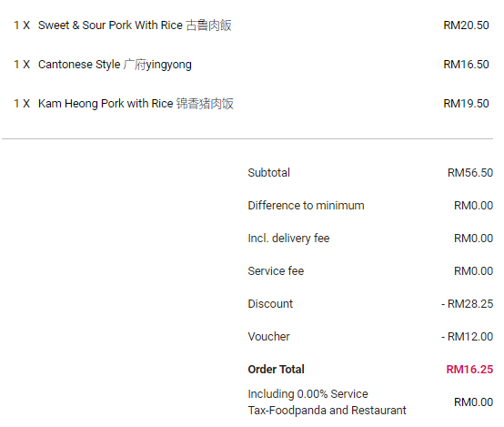Select Kam Heong Pork with Rice item
Image resolution: width=504 pixels, height=427 pixels.
coord(136,104)
